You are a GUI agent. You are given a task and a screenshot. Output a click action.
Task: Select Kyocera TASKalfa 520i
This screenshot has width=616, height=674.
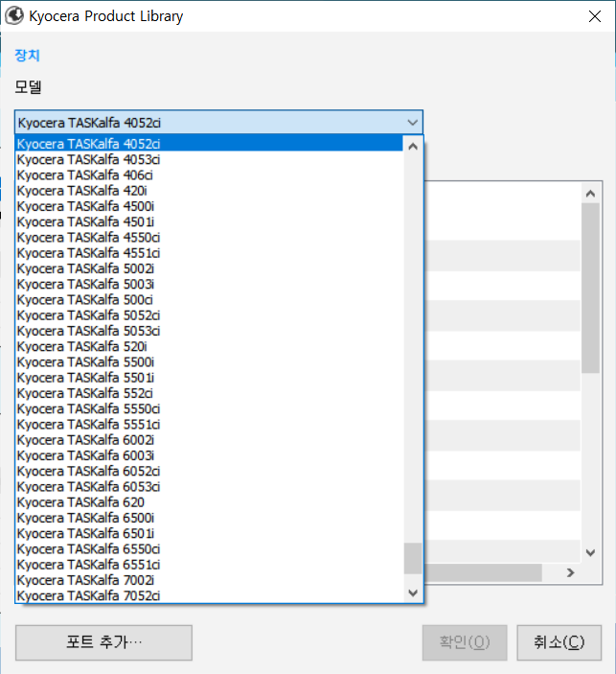click(x=209, y=346)
